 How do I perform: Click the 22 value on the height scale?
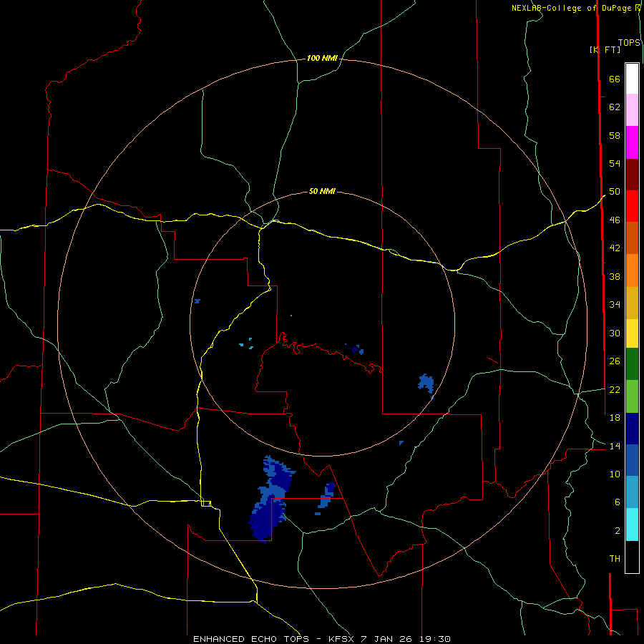[x=615, y=389]
